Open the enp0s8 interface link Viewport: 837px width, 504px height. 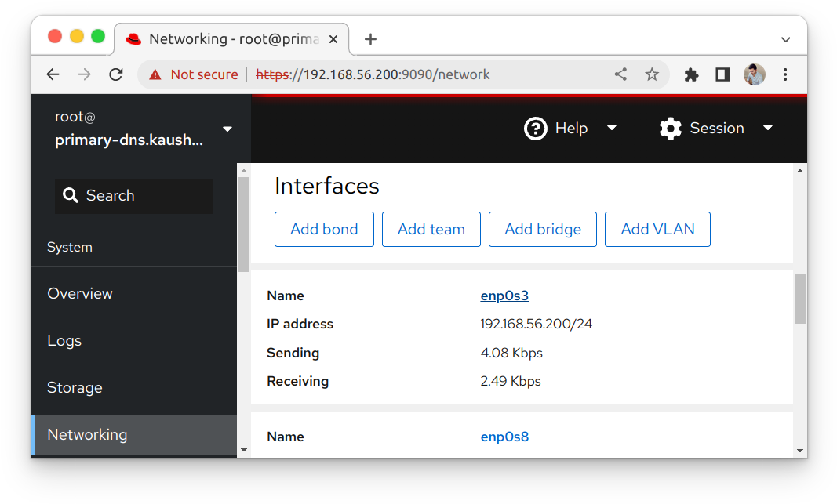[x=504, y=437]
